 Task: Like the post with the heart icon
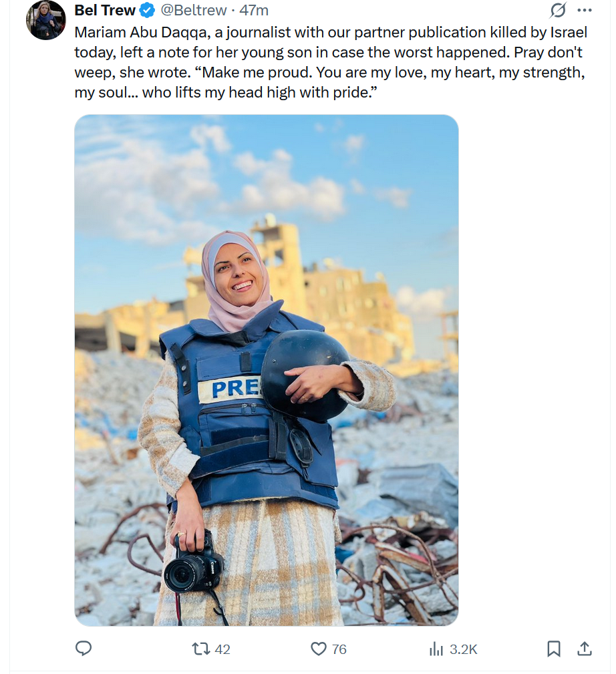coord(319,649)
